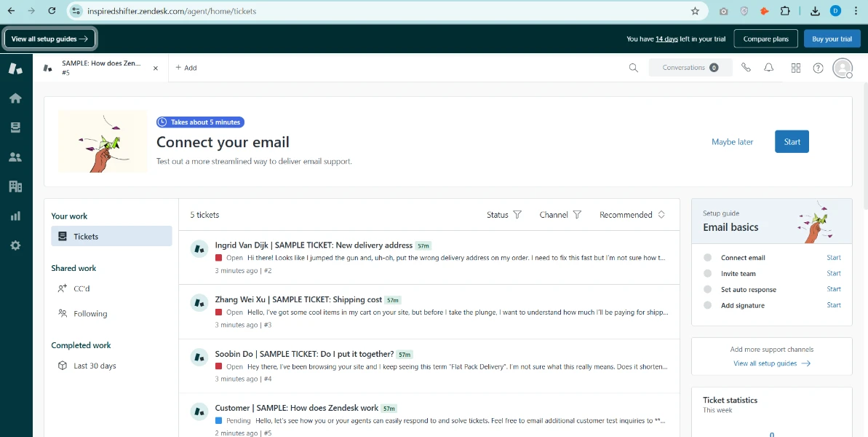The height and width of the screenshot is (437, 868).
Task: Open user profile avatar menu
Action: [x=843, y=68]
